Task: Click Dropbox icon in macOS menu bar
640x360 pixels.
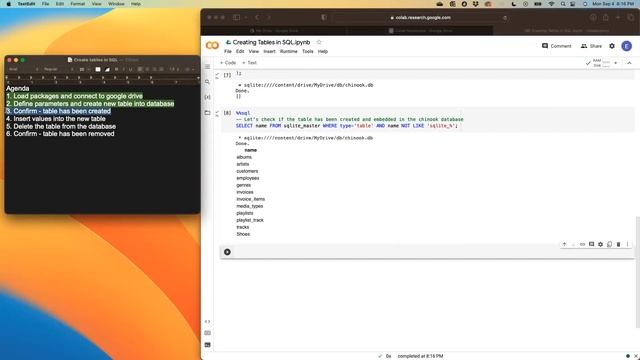Action: pyautogui.click(x=476, y=4)
